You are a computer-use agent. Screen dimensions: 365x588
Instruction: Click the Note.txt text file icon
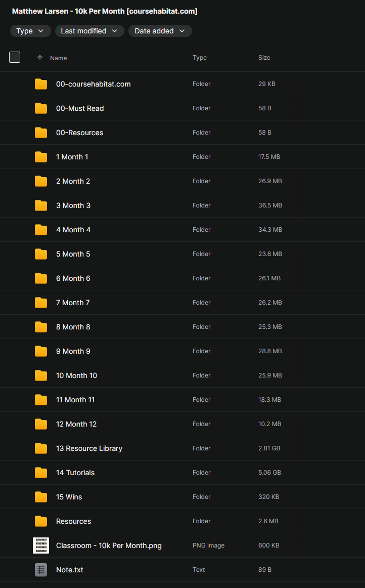pos(41,570)
